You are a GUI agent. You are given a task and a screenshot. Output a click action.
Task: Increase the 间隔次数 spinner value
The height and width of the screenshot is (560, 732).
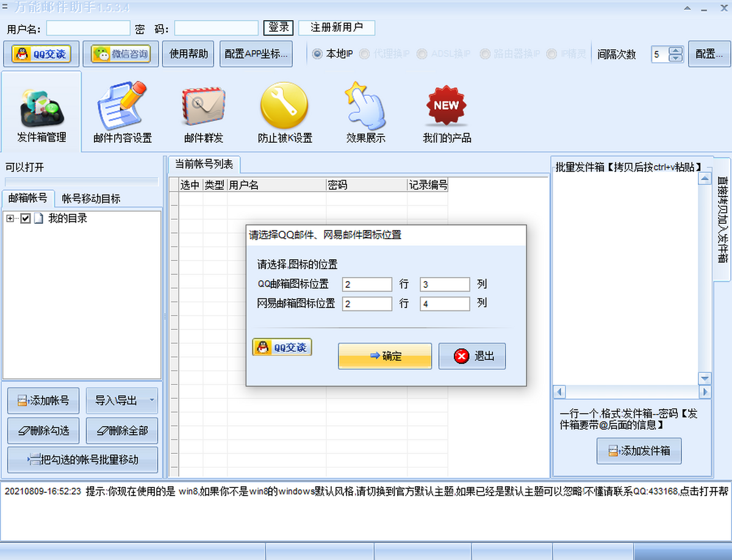pos(675,51)
